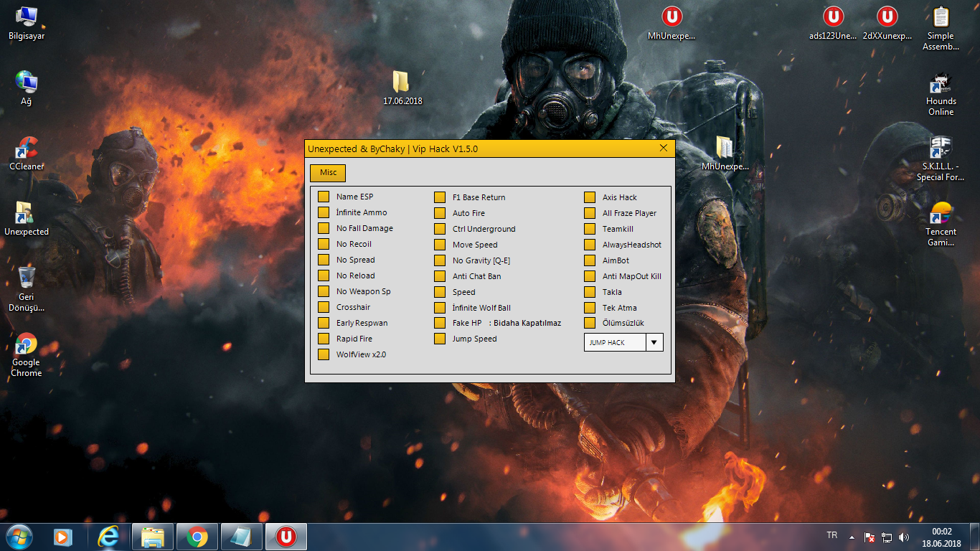This screenshot has height=551, width=980.
Task: Toggle the Fake HP checkbox
Action: tap(440, 323)
